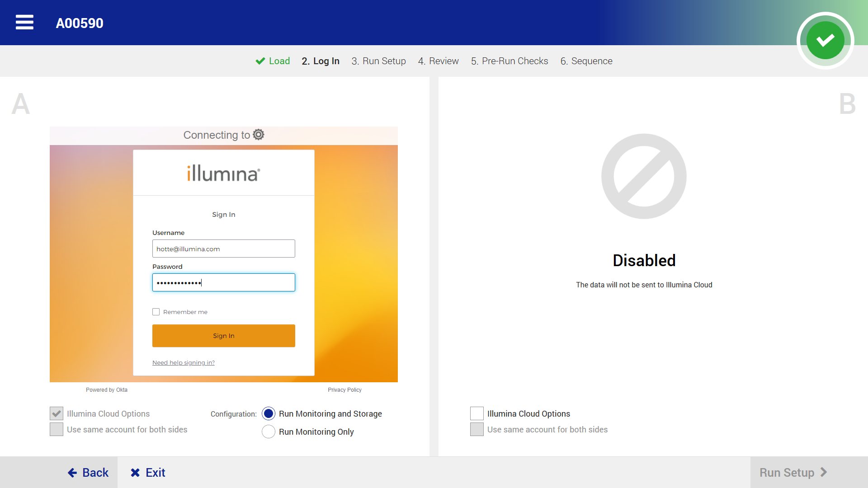Click the gear icon beside Connecting to
This screenshot has height=488, width=868.
[259, 135]
